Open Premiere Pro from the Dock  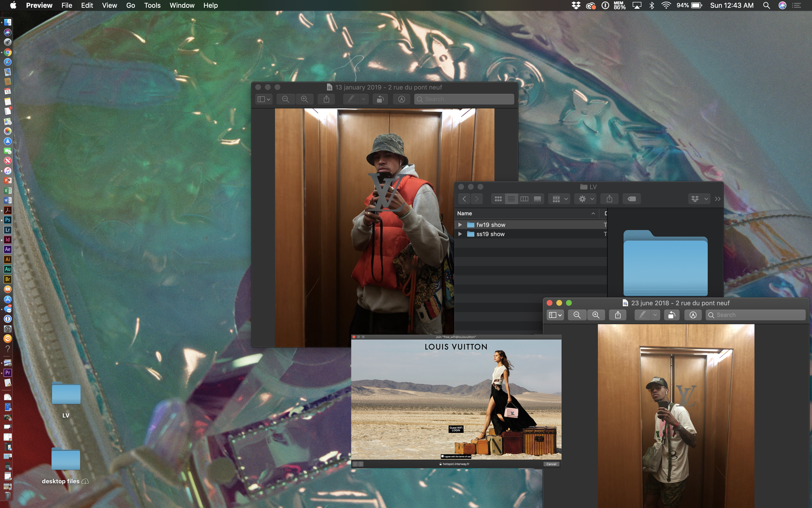coord(8,373)
